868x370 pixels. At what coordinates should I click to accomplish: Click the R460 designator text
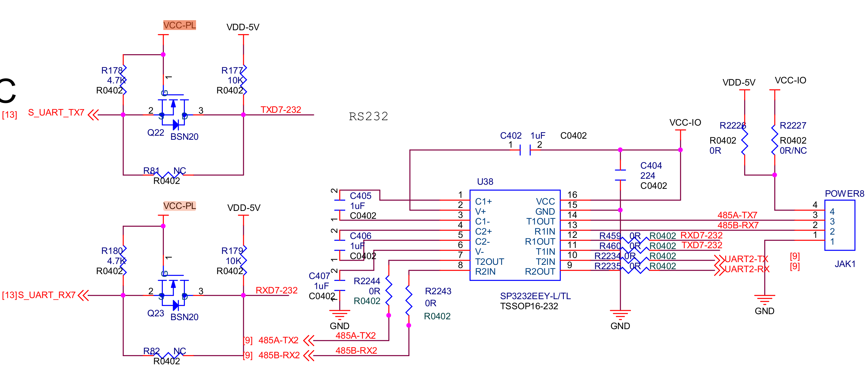[x=610, y=246]
